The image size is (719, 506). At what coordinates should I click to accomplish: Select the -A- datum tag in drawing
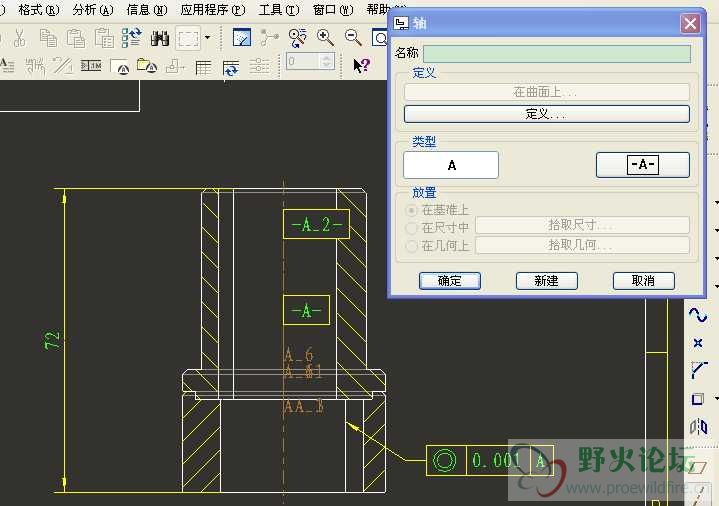coord(306,311)
